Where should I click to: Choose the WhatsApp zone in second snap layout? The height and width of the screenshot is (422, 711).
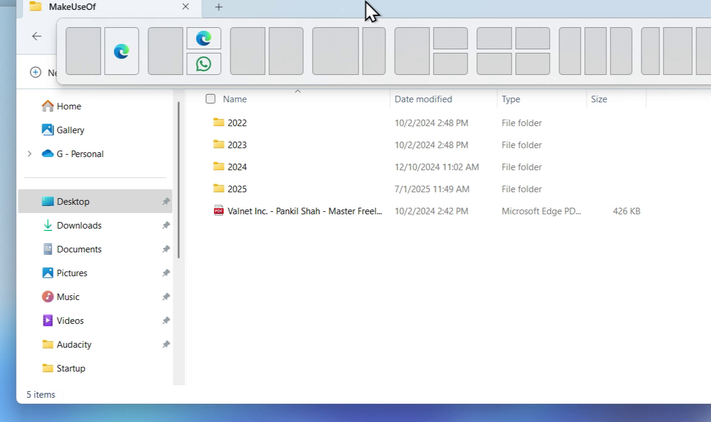click(204, 64)
